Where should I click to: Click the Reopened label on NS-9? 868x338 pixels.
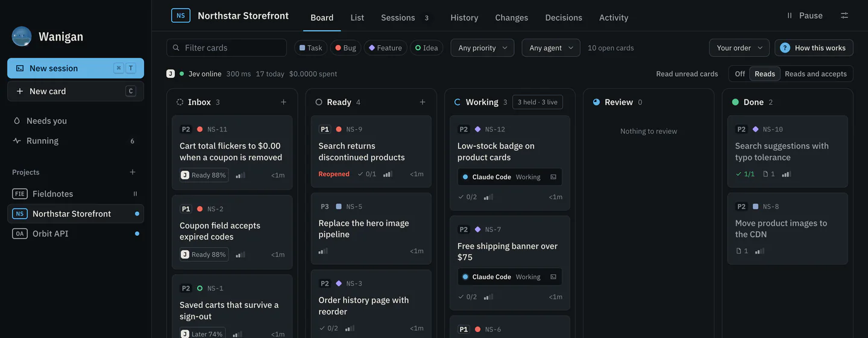click(x=334, y=174)
